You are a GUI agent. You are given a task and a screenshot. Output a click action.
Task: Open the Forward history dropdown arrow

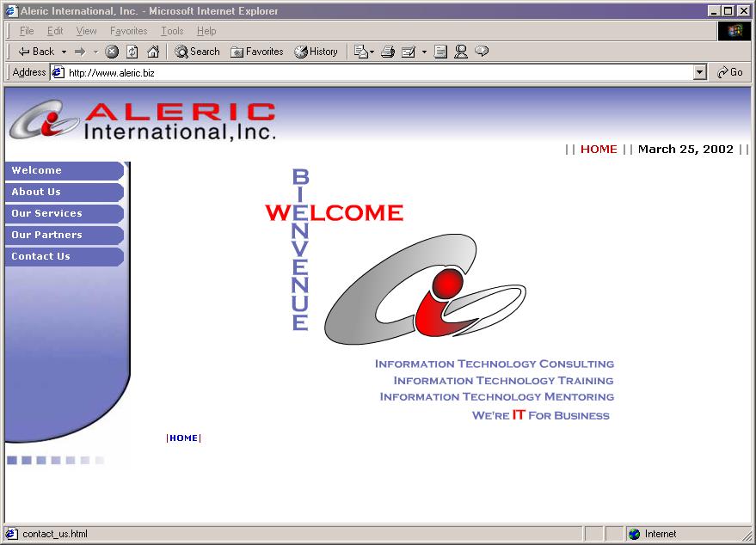click(95, 52)
